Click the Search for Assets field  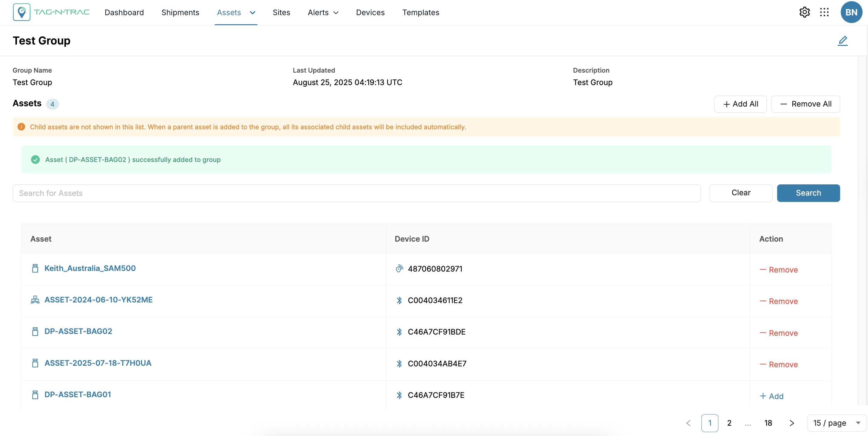356,193
